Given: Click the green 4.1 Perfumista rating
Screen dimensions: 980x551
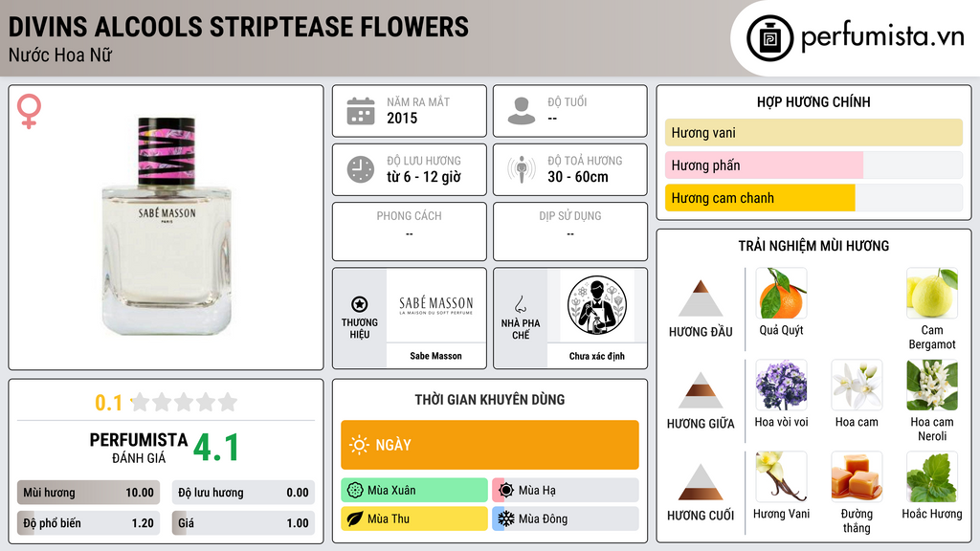Looking at the screenshot, I should (216, 448).
